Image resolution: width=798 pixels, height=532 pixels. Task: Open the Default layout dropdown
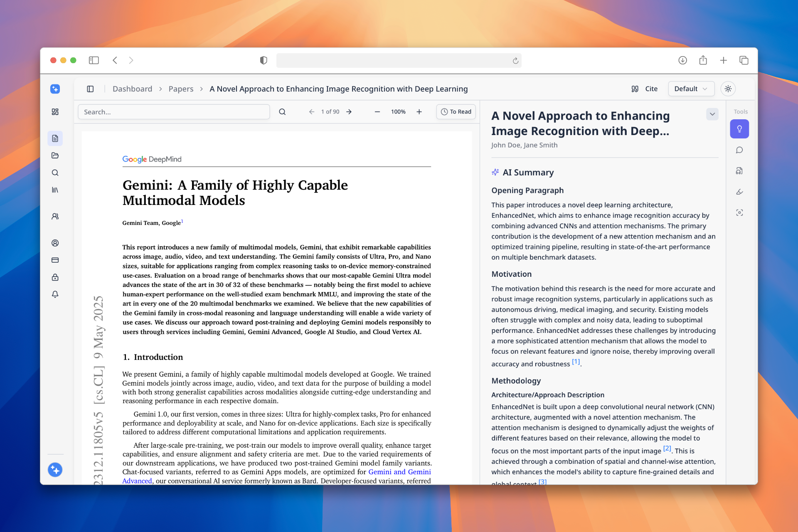point(691,89)
